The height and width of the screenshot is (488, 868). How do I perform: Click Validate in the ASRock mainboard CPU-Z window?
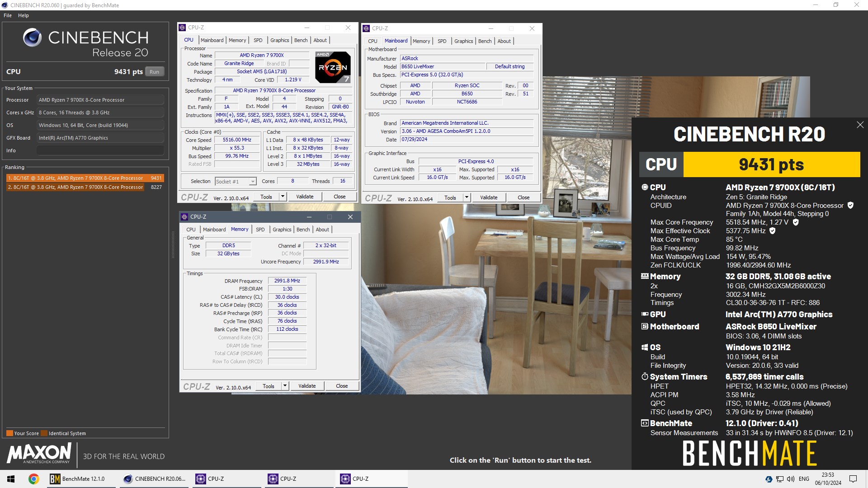(x=489, y=197)
